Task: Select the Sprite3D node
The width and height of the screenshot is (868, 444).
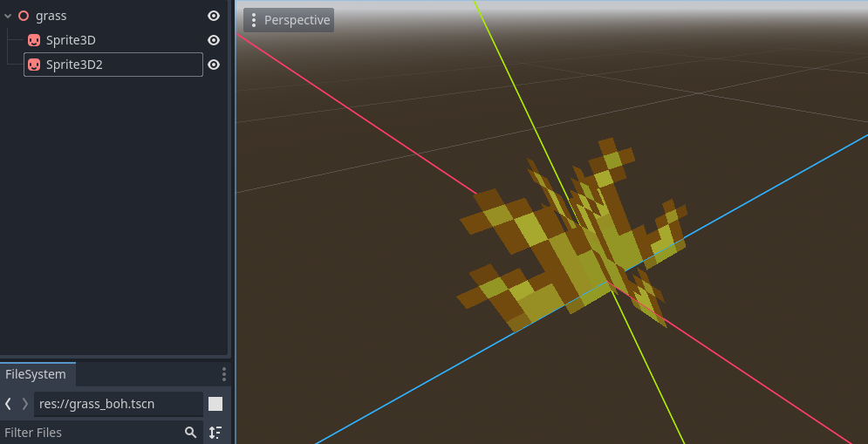Action: point(71,40)
